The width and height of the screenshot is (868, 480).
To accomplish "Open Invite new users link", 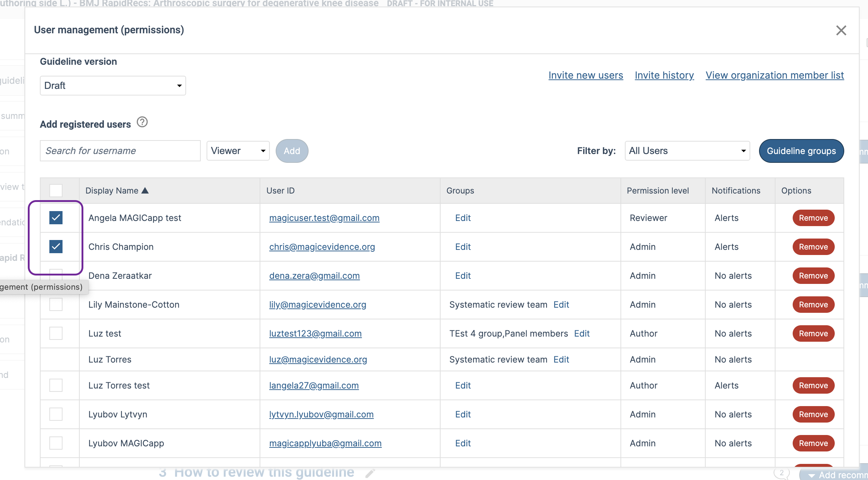I will point(586,75).
